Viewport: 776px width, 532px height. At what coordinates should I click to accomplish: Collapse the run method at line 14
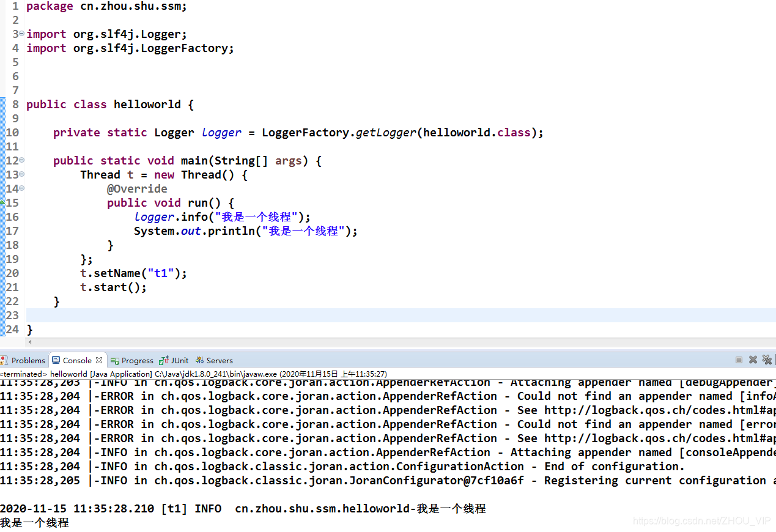tap(21, 188)
